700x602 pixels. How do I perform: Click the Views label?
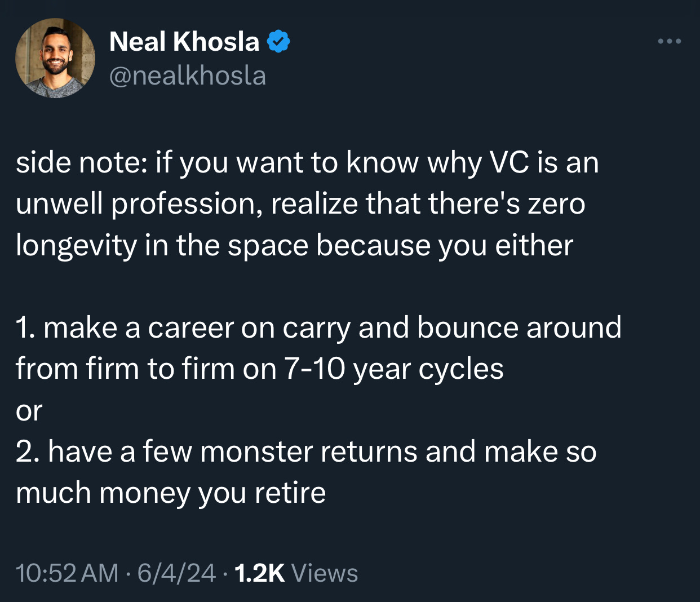325,573
